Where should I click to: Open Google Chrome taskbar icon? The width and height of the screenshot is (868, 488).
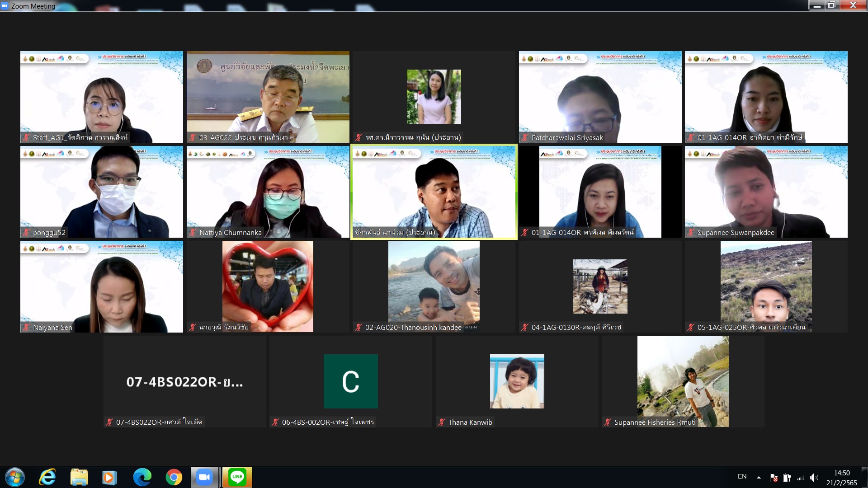point(174,477)
